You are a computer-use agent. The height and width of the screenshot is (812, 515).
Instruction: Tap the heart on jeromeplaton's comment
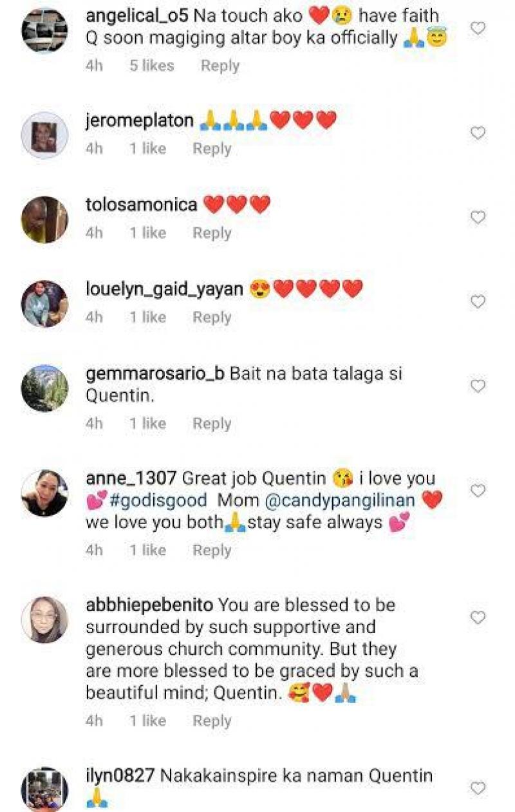[478, 133]
